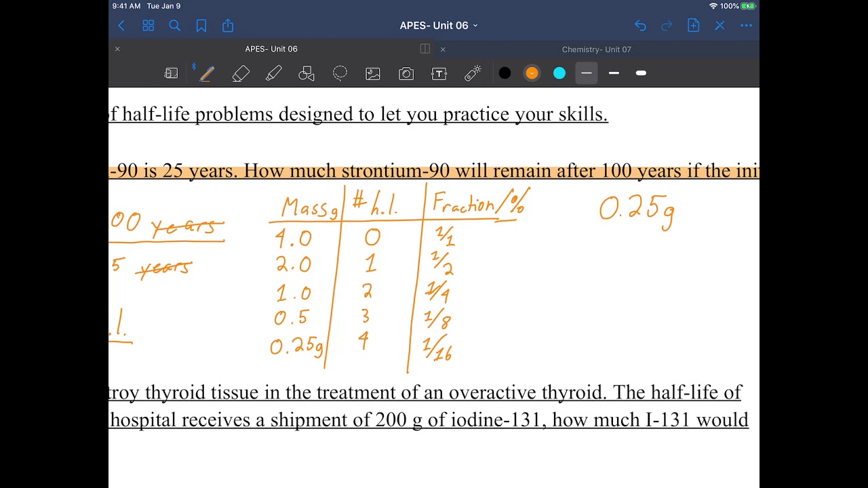The image size is (868, 488).
Task: Switch to the Chemistry- Unit 07 tab
Action: (x=597, y=49)
